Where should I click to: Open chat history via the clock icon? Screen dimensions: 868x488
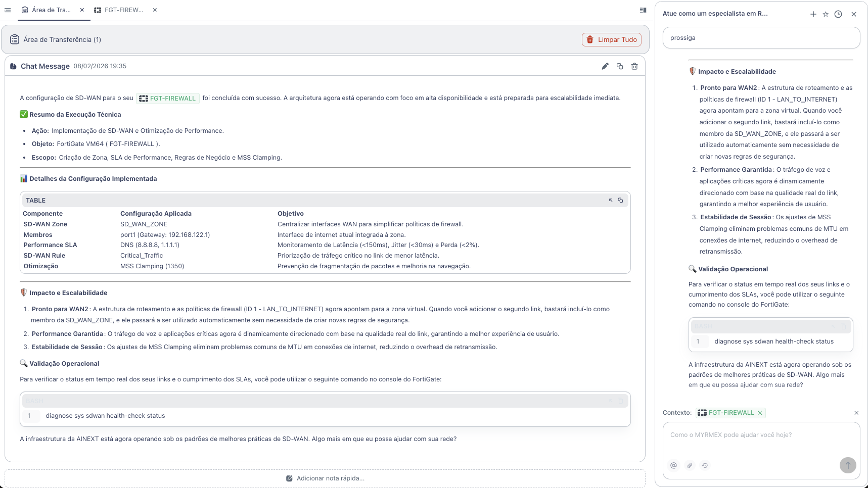tap(838, 14)
